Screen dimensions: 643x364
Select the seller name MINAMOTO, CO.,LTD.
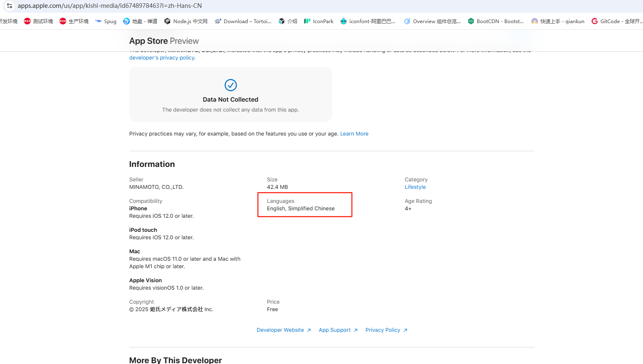(156, 187)
